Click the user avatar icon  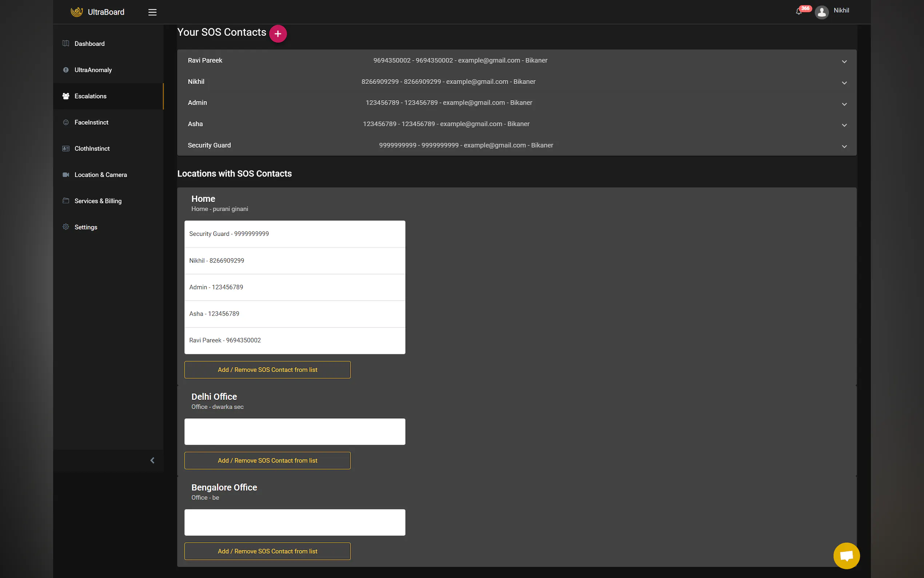click(821, 12)
